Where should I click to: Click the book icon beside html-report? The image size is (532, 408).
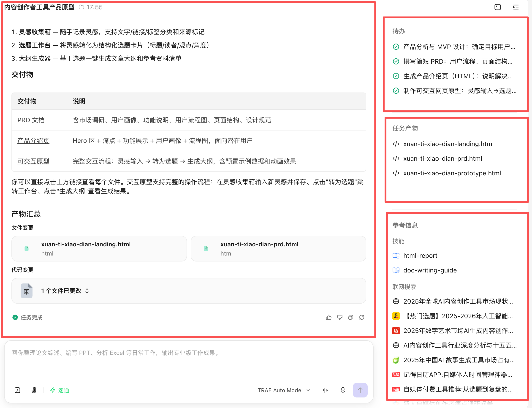coord(396,256)
